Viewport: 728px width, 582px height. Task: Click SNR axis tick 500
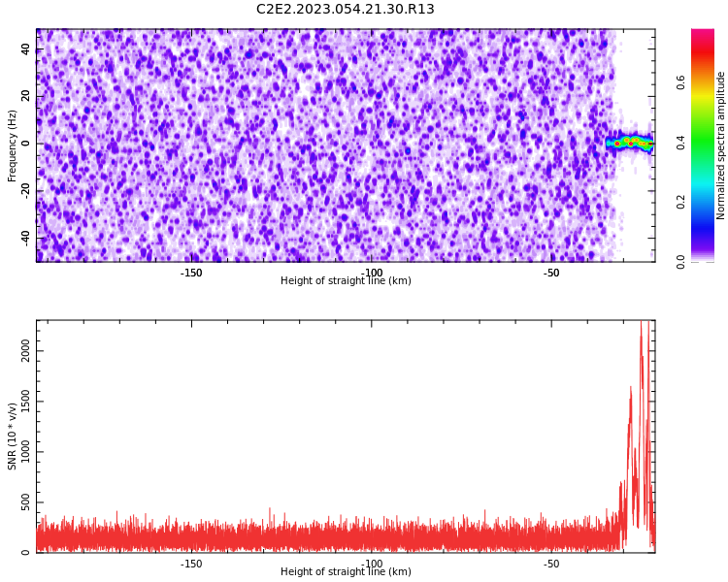click(x=25, y=502)
